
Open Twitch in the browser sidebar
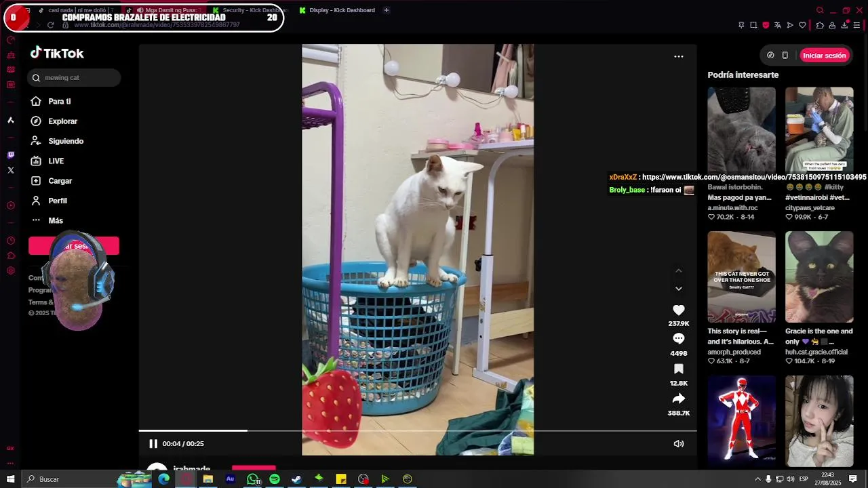pos(10,155)
